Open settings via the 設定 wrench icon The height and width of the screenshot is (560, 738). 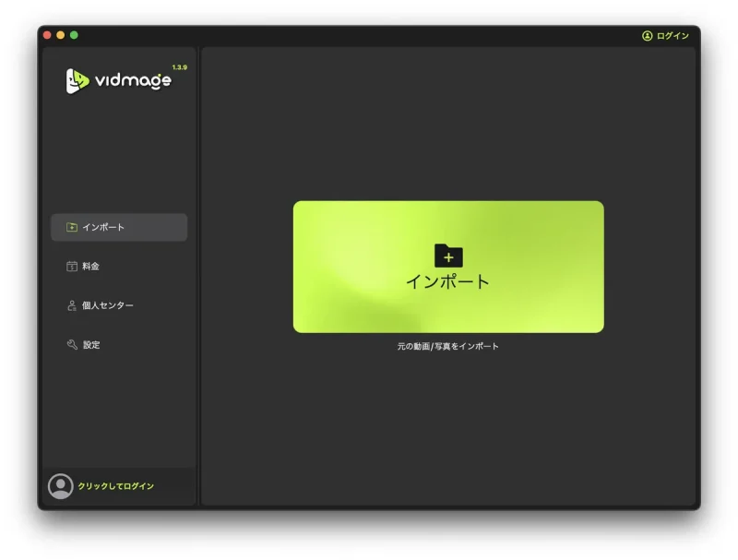71,345
